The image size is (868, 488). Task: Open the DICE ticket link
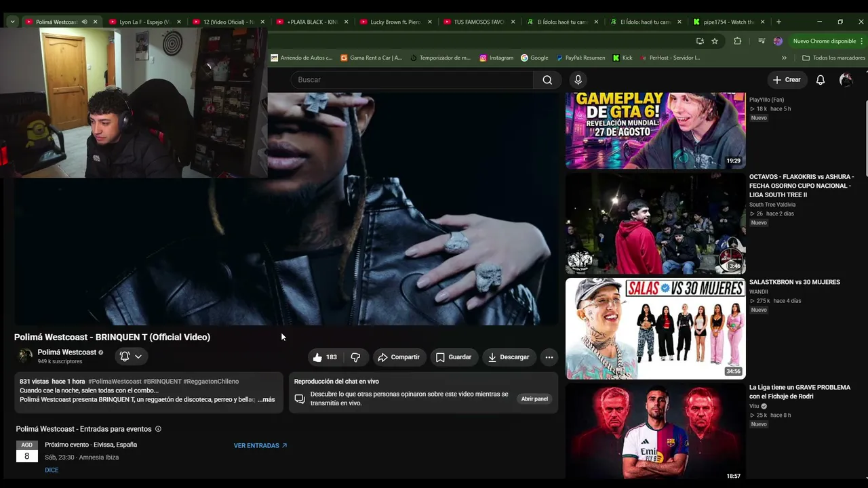pos(52,470)
